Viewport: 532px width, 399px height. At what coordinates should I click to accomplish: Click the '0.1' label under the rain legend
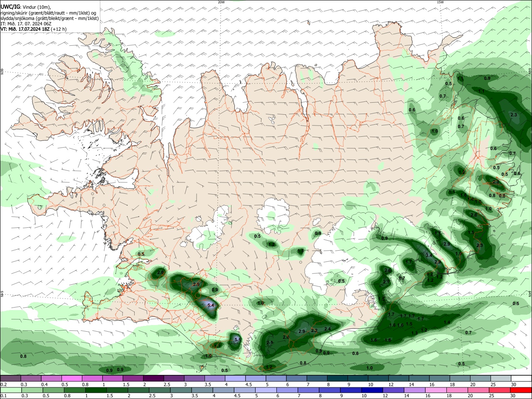click(3, 396)
